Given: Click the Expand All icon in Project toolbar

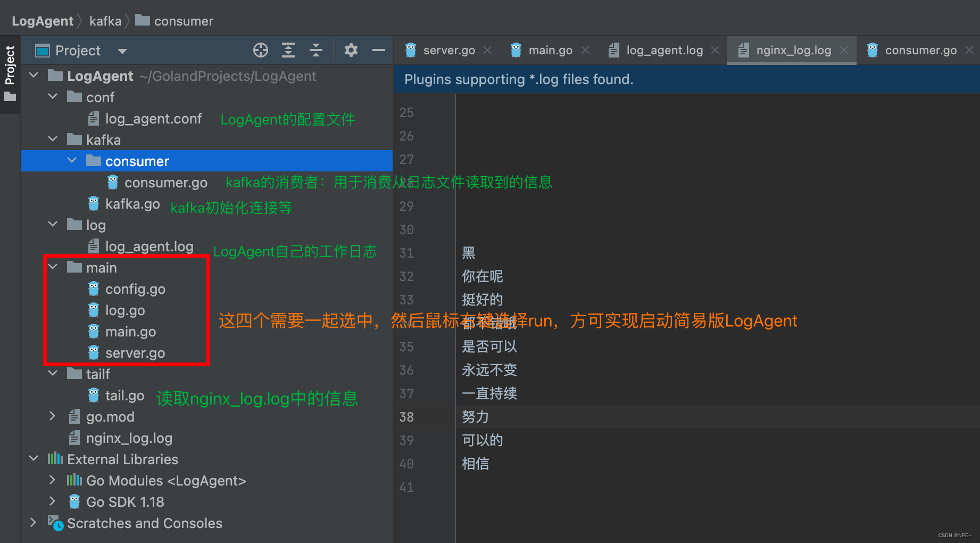Looking at the screenshot, I should [288, 50].
